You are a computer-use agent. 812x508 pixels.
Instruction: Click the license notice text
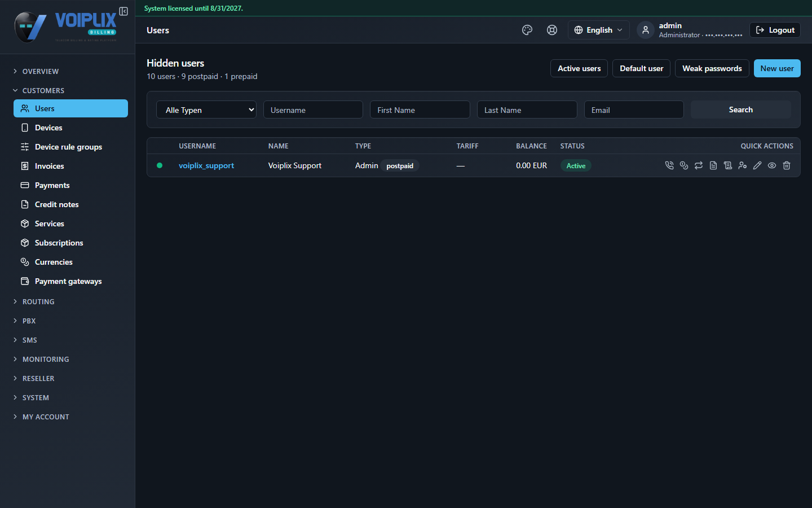coord(193,8)
